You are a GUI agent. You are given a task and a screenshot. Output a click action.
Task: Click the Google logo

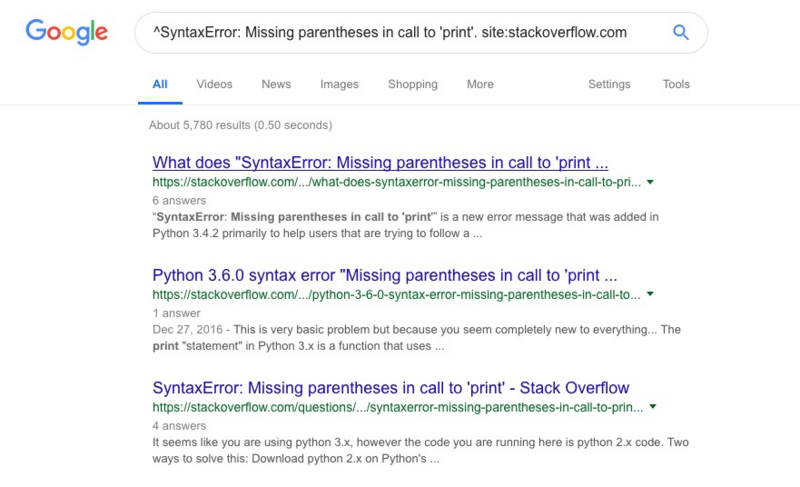pyautogui.click(x=66, y=33)
